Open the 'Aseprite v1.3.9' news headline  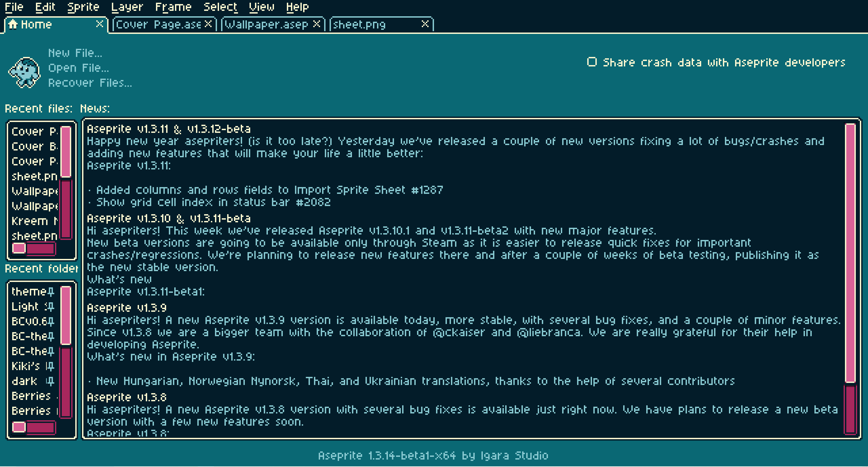click(x=127, y=308)
